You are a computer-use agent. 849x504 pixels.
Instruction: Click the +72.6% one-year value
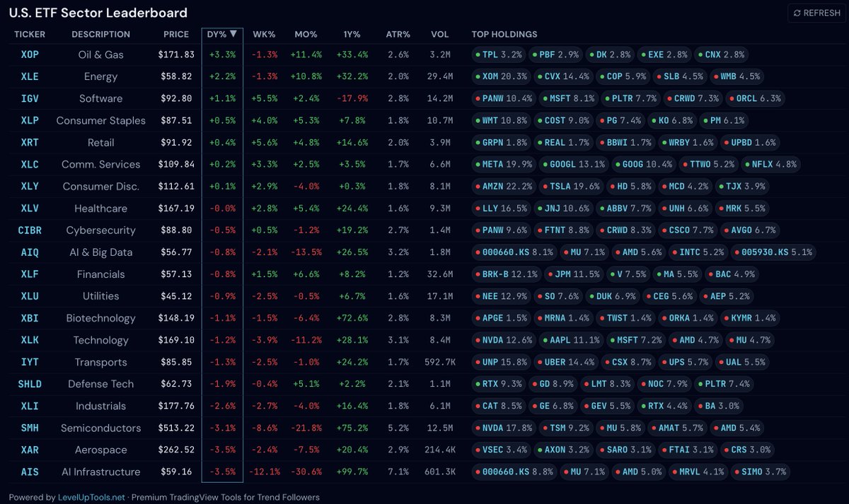point(352,318)
